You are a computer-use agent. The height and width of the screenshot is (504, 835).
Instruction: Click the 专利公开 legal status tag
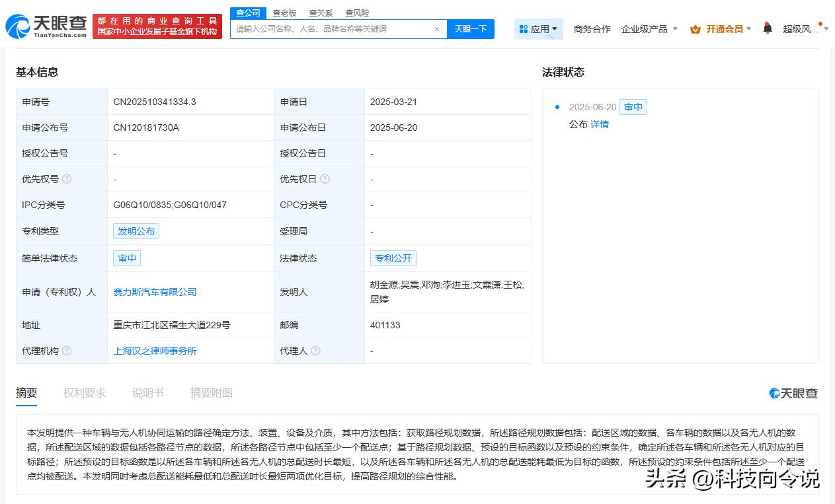tap(393, 258)
